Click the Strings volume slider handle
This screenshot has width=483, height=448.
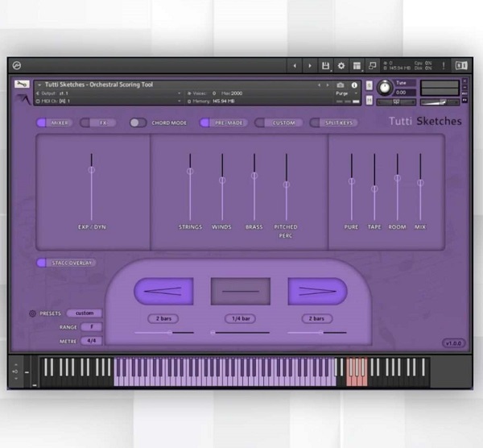click(190, 171)
